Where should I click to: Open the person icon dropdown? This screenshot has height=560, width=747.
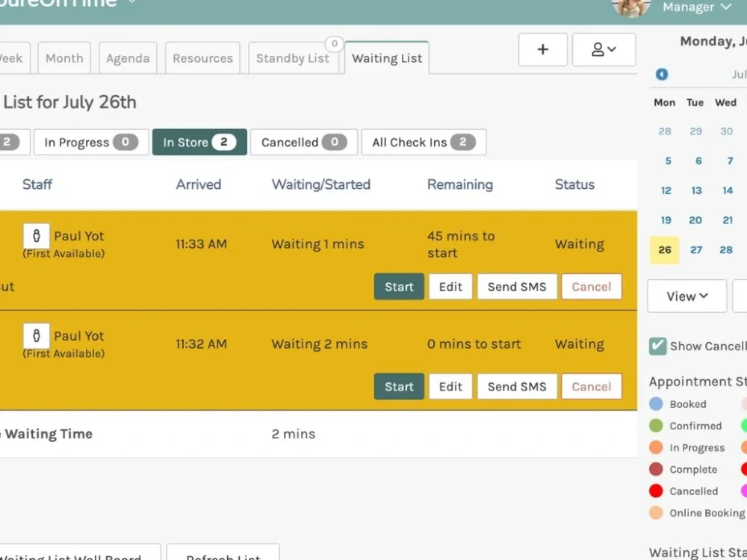coord(604,49)
